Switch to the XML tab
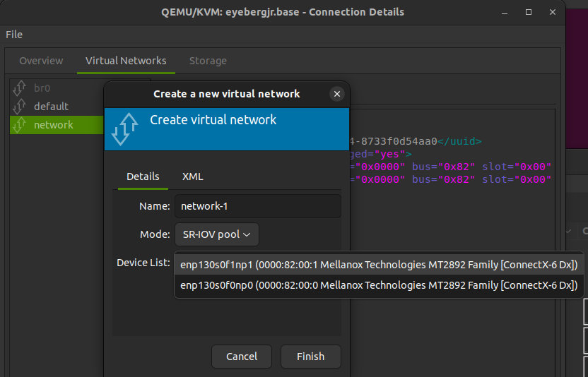This screenshot has height=377, width=588. [x=193, y=176]
